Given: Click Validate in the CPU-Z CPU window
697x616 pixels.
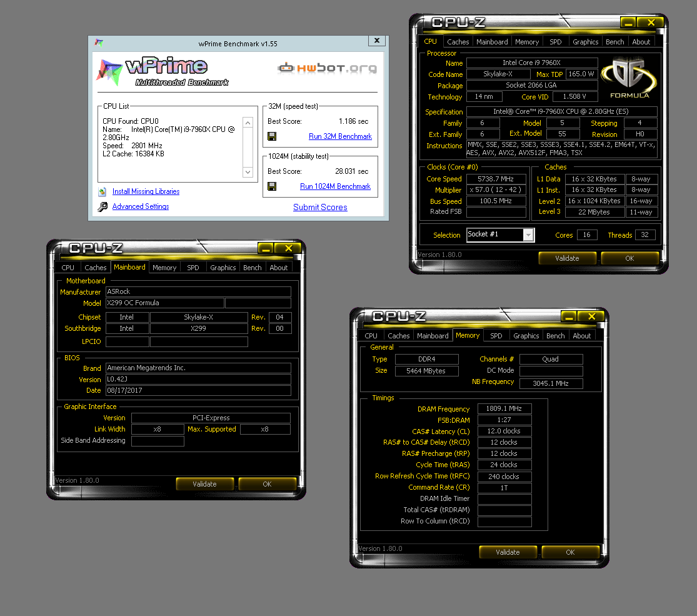Looking at the screenshot, I should coord(567,258).
